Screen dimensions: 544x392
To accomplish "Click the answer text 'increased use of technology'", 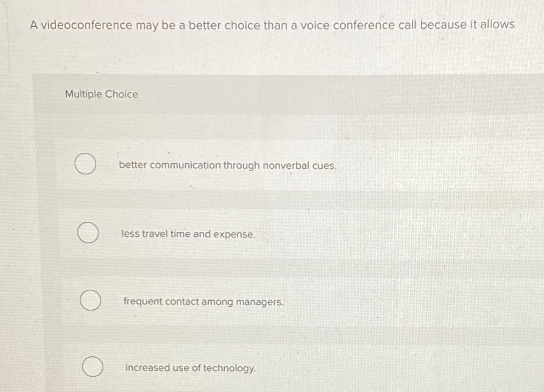I will [x=190, y=368].
